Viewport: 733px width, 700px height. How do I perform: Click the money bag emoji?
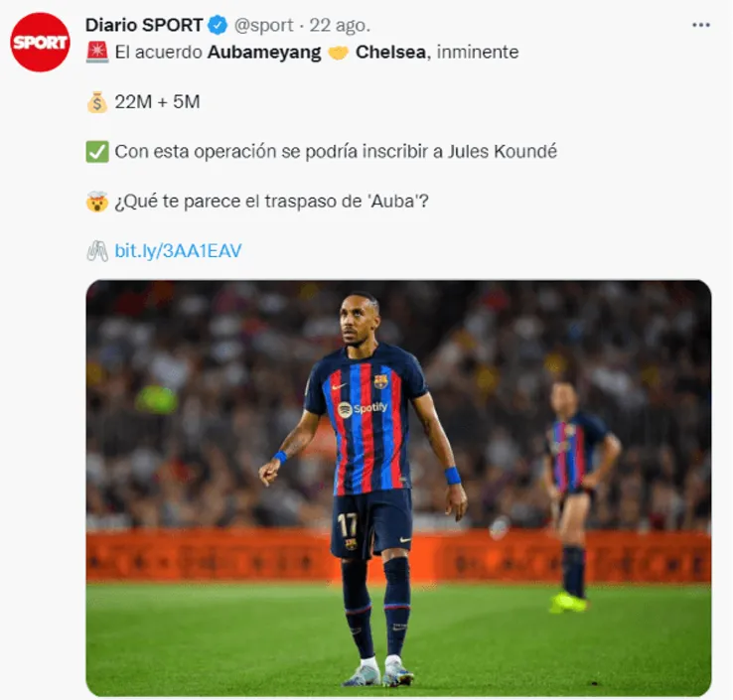97,102
